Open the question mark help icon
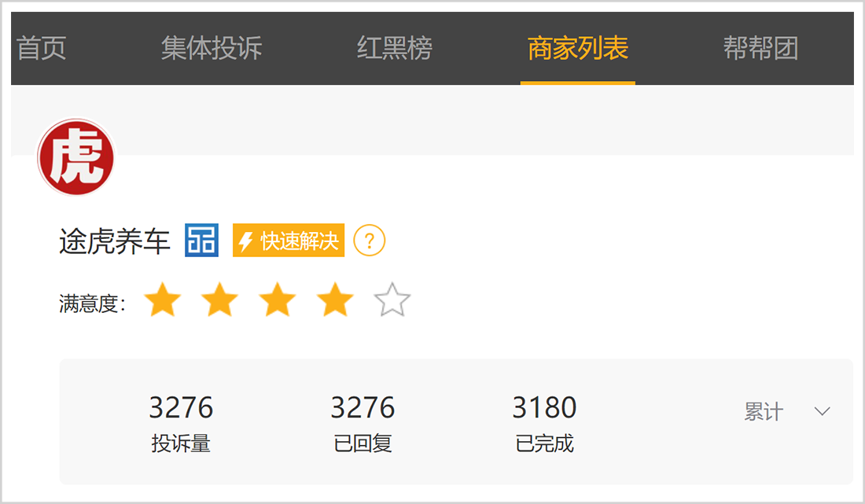 pyautogui.click(x=369, y=241)
